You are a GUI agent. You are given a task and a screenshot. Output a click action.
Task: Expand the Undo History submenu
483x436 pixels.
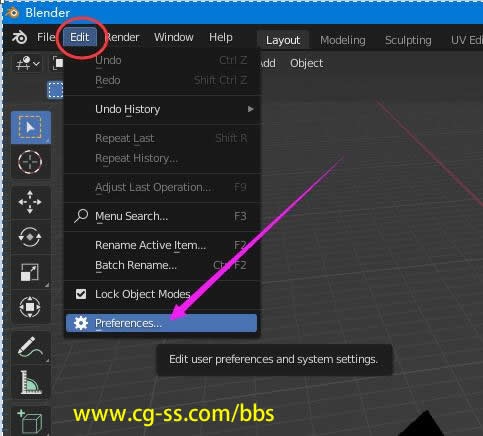point(162,109)
